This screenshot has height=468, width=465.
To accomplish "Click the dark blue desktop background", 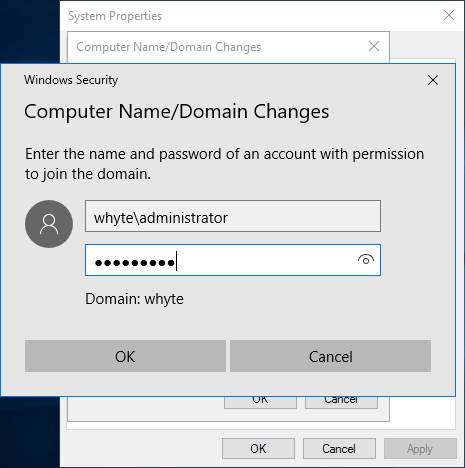I will tap(29, 32).
